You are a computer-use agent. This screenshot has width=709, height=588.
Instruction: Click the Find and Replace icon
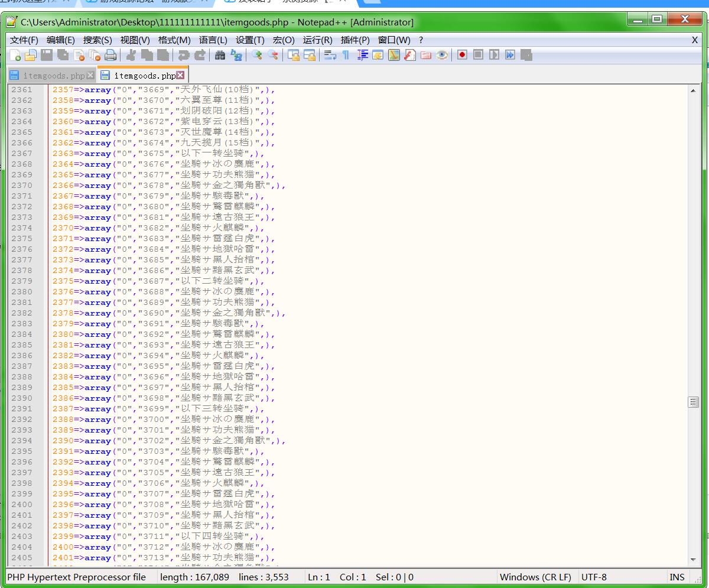coord(236,55)
